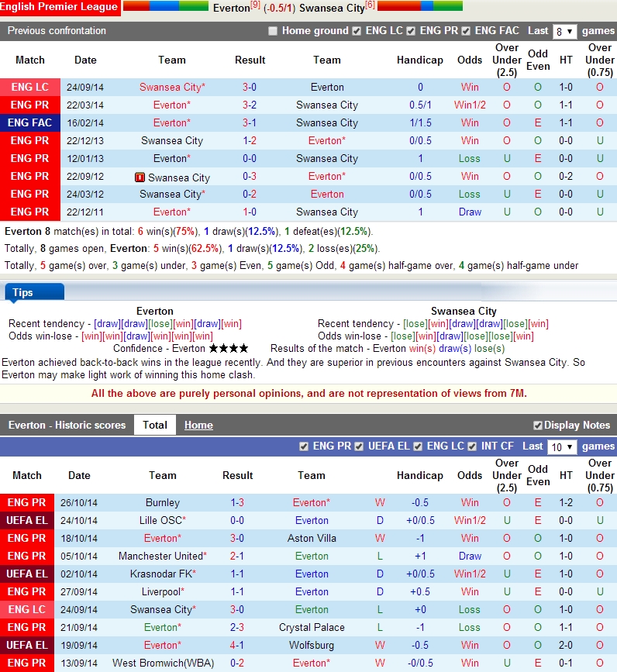Click Swansea City team name in header title
617x672 pixels.
[x=332, y=8]
